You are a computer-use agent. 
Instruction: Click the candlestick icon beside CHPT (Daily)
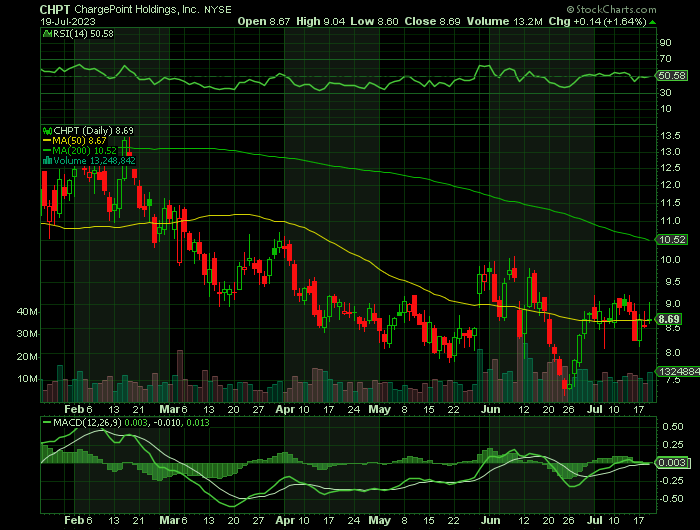(47, 131)
